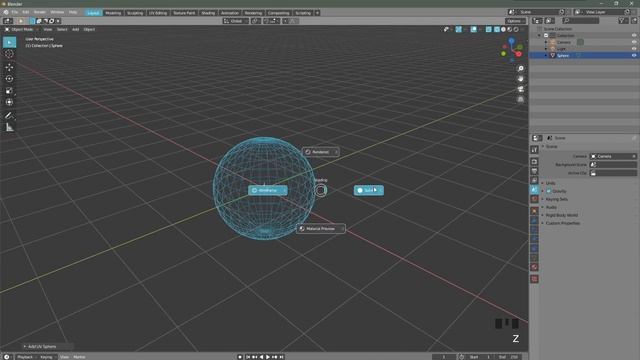Open the Render properties tab
Screen dimensions: 640x360
534,162
